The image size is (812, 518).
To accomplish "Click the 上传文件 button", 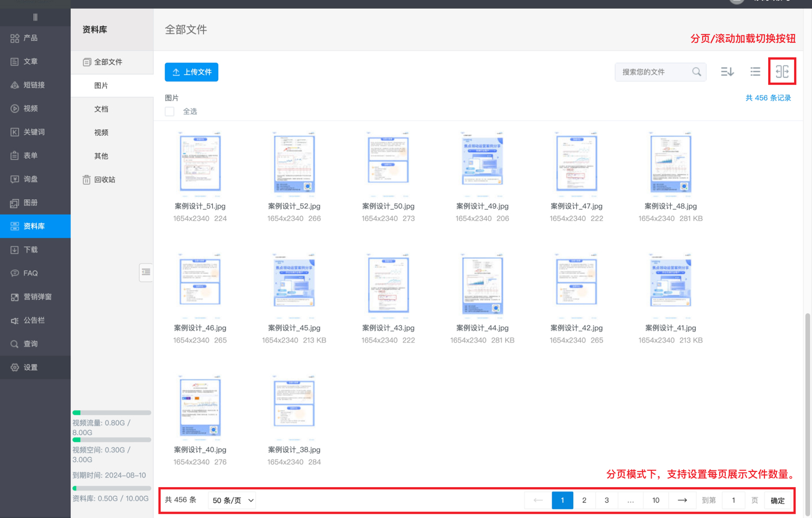I will click(192, 72).
